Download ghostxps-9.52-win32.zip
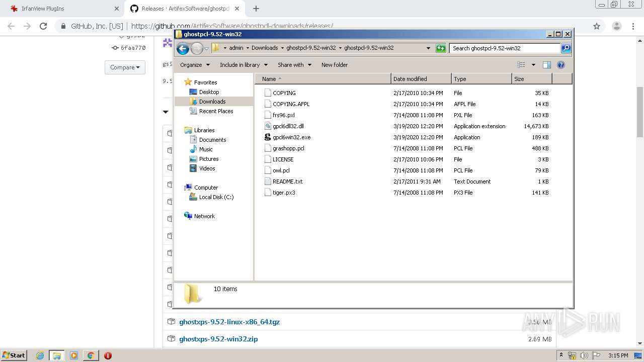Viewport: 644px width, 362px height. tap(218, 339)
